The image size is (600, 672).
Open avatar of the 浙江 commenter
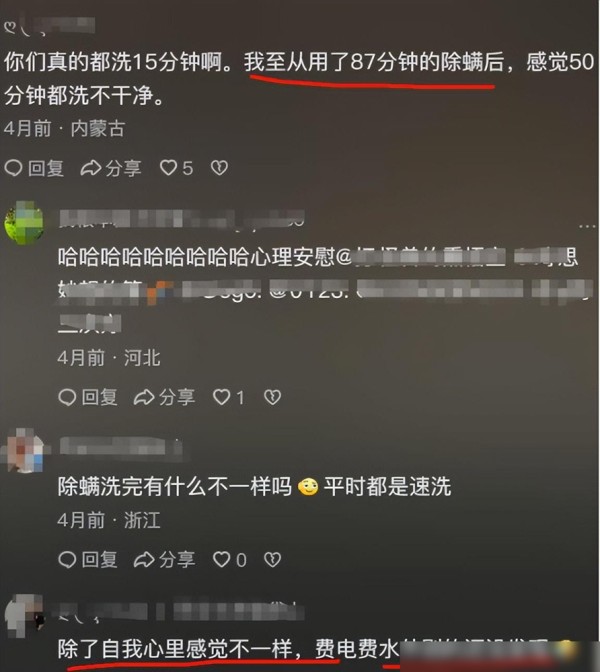[24, 450]
